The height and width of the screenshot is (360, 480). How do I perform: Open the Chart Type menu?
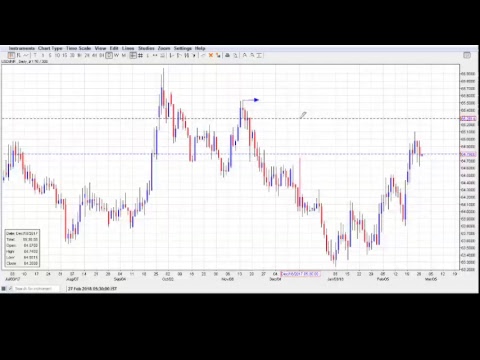50,48
